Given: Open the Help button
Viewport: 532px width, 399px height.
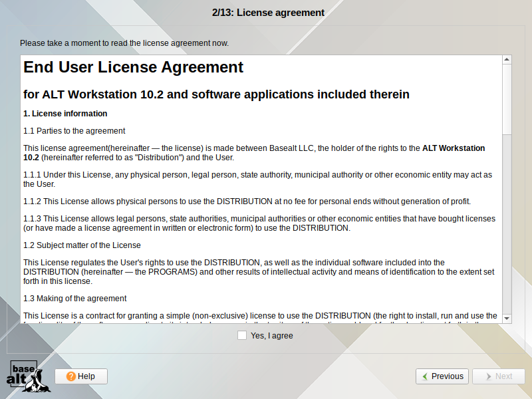Looking at the screenshot, I should tap(81, 376).
